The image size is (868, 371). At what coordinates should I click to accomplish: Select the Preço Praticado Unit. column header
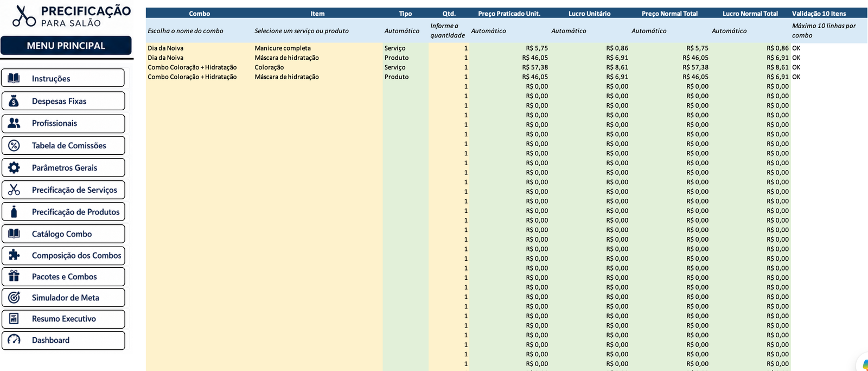pyautogui.click(x=509, y=14)
